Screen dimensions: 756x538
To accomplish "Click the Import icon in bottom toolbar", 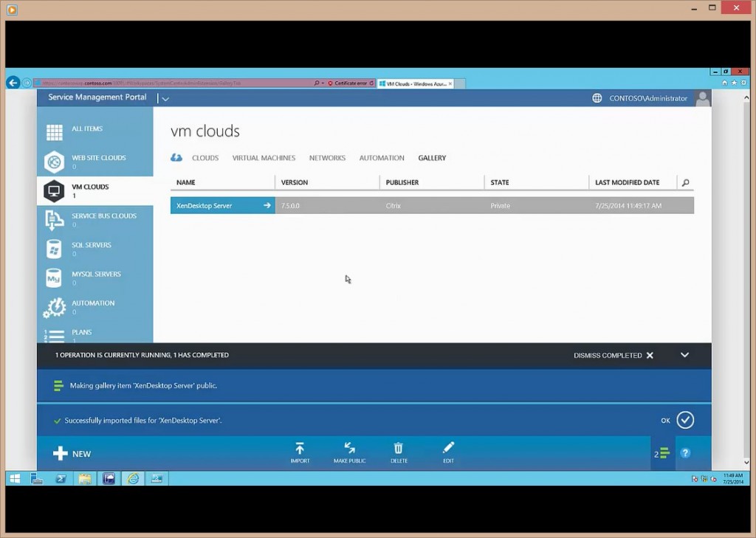I will point(300,449).
